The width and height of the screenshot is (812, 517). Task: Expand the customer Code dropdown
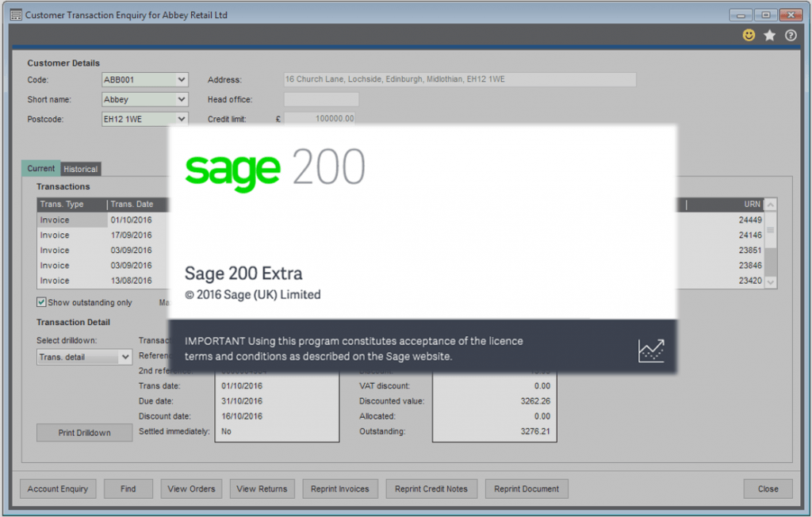coord(182,80)
